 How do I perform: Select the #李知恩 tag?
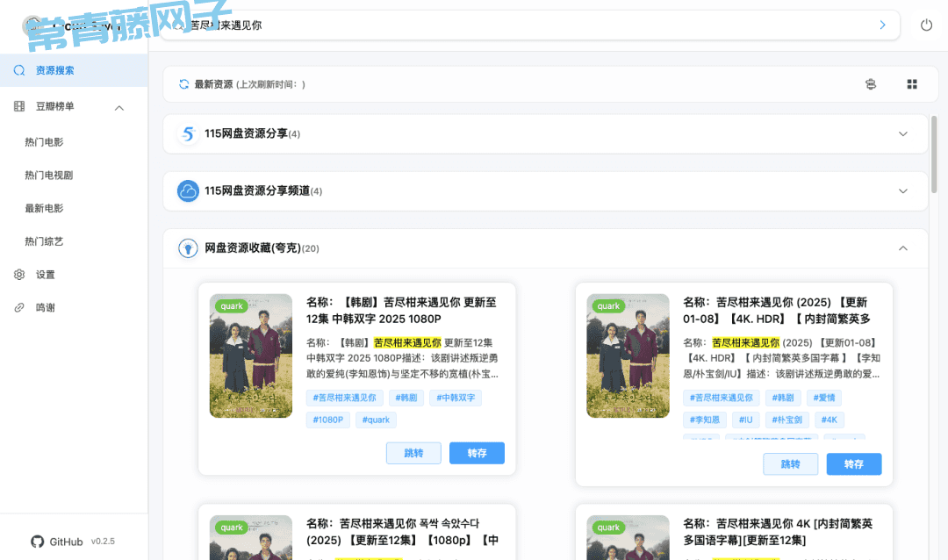pyautogui.click(x=705, y=420)
